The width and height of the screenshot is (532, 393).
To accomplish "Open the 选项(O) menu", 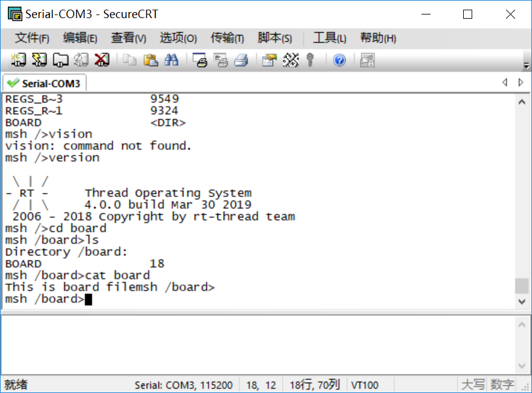I will tap(178, 38).
